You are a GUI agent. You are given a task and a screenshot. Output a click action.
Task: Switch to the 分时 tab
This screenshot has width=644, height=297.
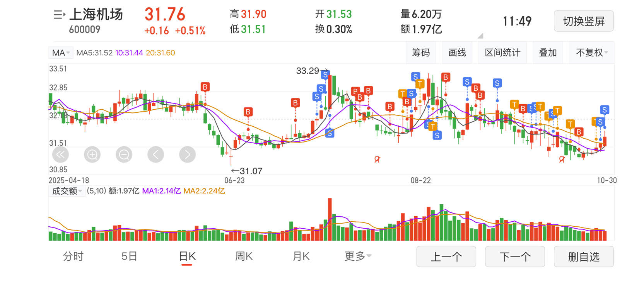pos(73,256)
